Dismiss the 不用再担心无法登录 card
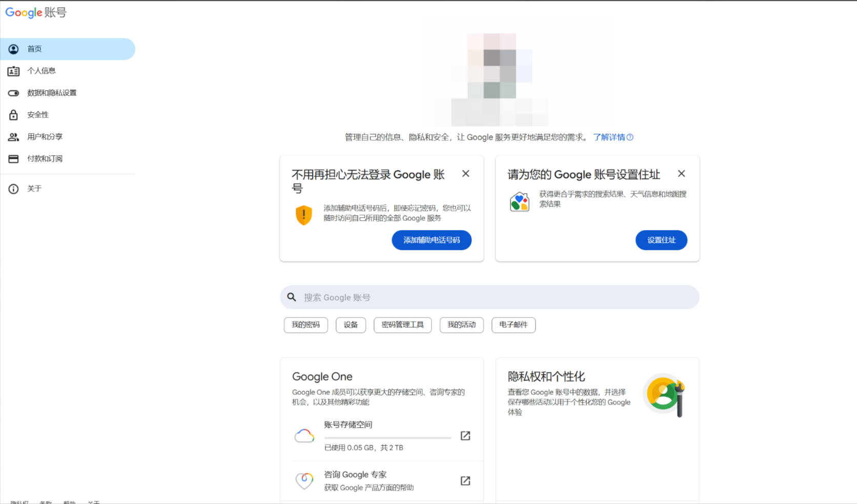 tap(465, 174)
